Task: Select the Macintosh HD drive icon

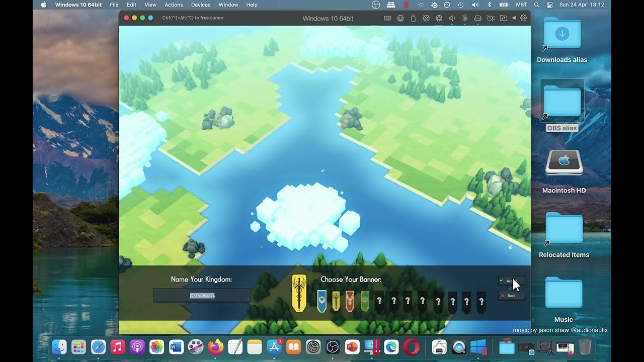Action: 564,163
